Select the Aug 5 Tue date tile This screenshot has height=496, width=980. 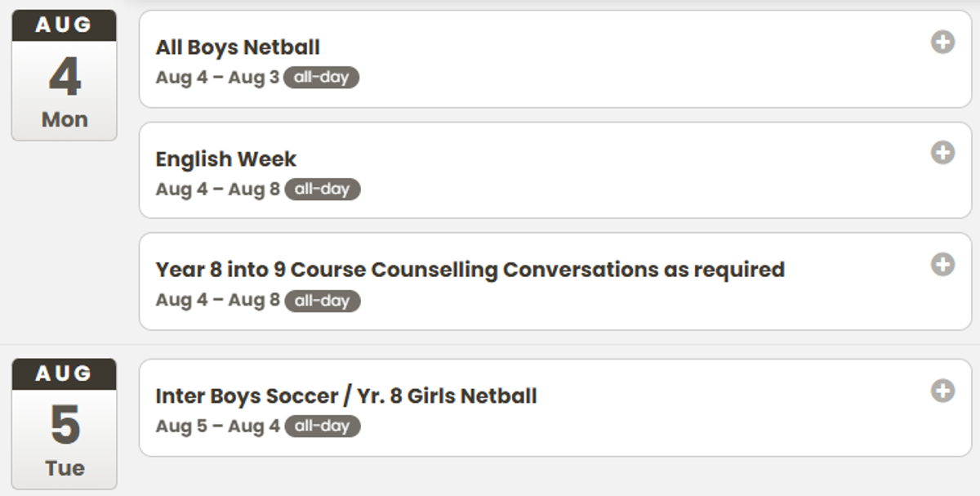pos(64,424)
